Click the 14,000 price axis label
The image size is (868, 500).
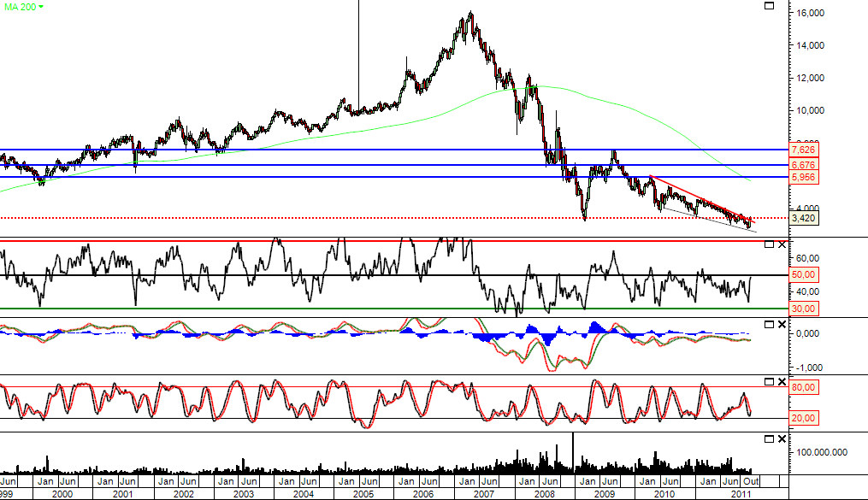[811, 45]
